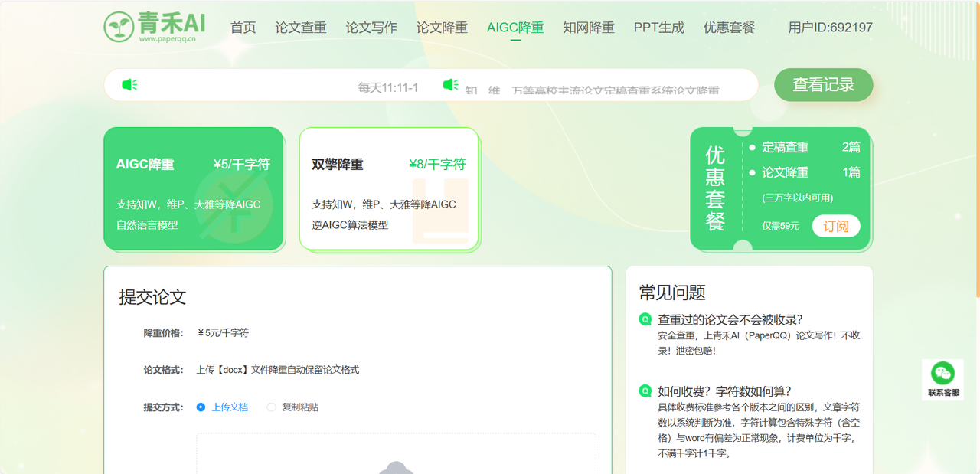Click the cloud upload icon in the drop area
The image size is (980, 474).
[396, 467]
